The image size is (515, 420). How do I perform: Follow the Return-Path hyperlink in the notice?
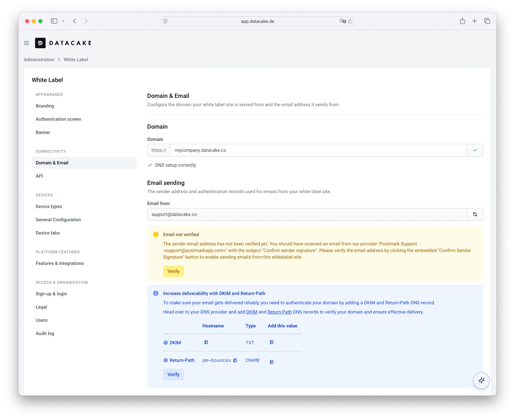click(279, 312)
